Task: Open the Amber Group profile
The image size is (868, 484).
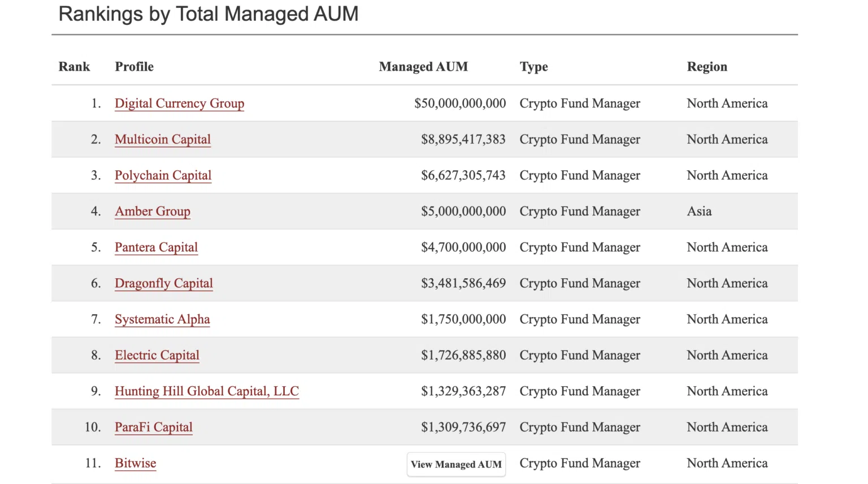Action: [x=153, y=211]
